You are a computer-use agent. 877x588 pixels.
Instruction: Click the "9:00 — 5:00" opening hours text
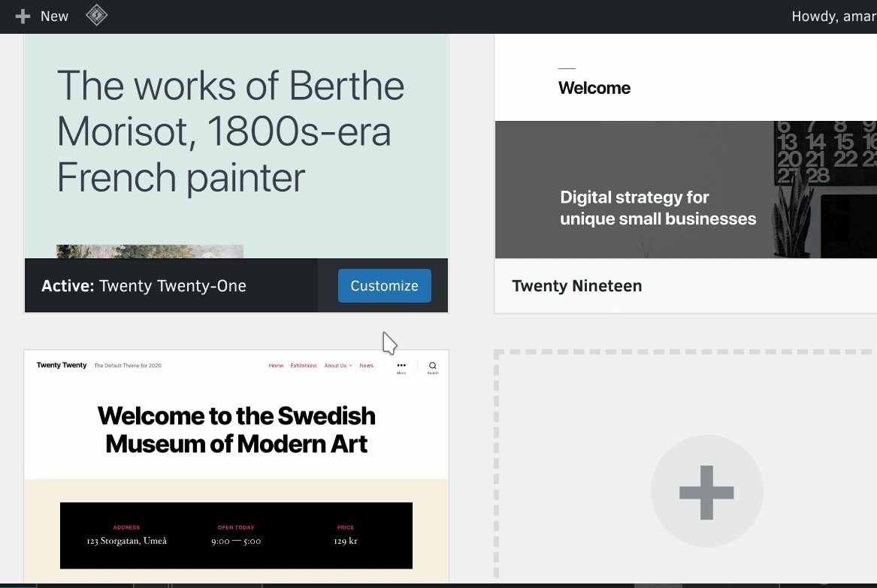click(x=236, y=541)
